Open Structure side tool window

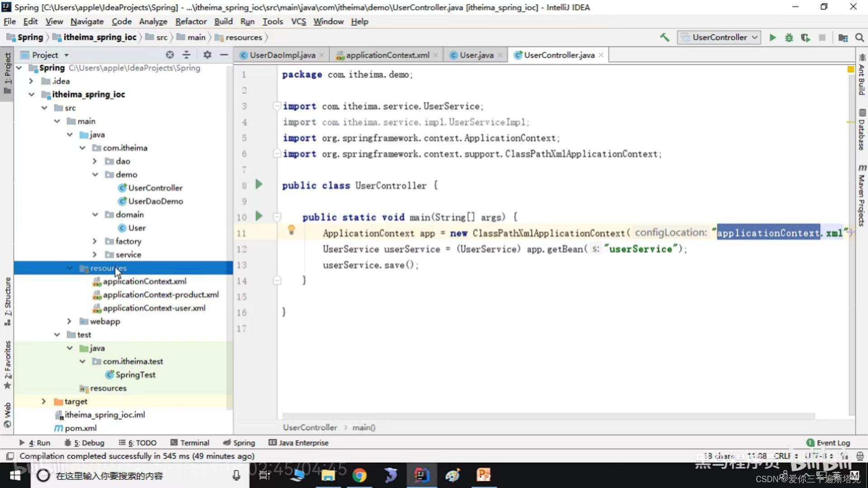pos(8,301)
